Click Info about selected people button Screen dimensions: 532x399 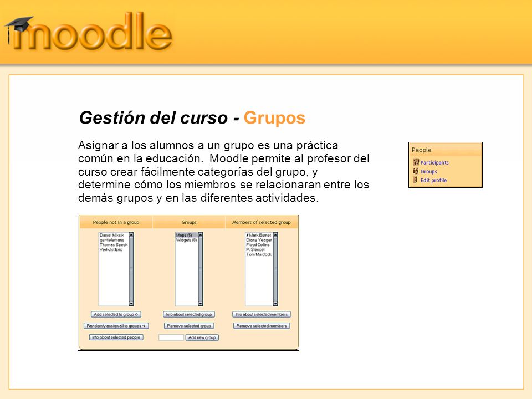click(116, 337)
